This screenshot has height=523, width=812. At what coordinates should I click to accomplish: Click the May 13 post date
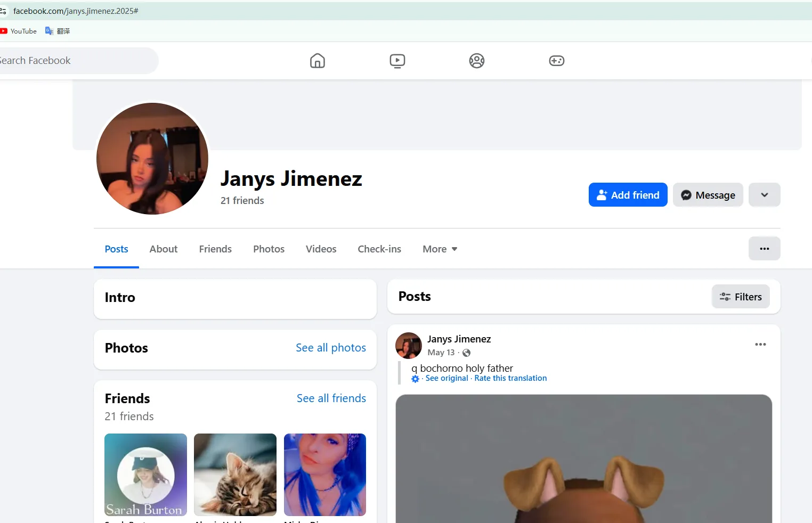click(441, 353)
